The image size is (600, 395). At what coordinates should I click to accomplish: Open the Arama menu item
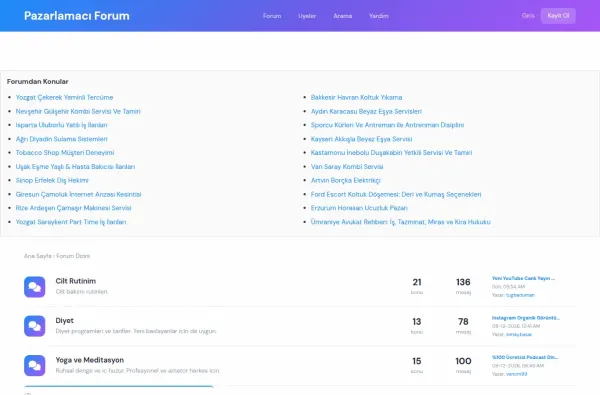click(342, 16)
